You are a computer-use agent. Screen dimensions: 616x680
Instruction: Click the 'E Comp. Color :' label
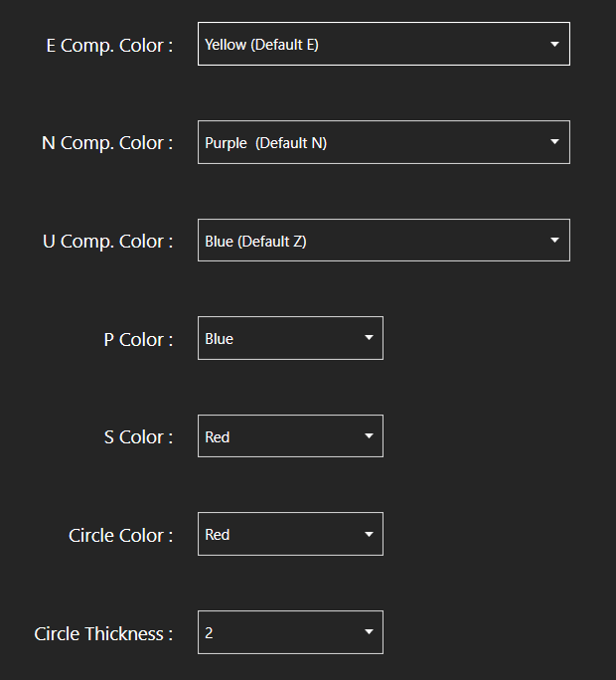pos(109,46)
